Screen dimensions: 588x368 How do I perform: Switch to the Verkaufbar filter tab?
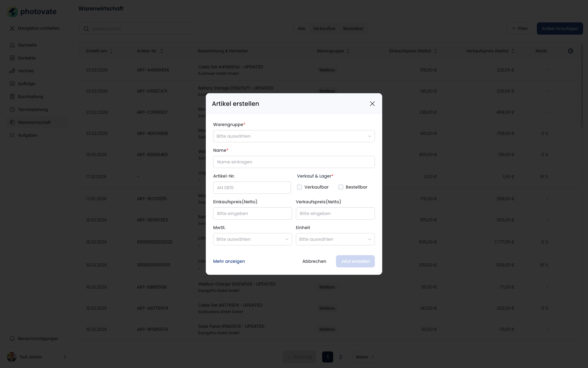pos(324,29)
